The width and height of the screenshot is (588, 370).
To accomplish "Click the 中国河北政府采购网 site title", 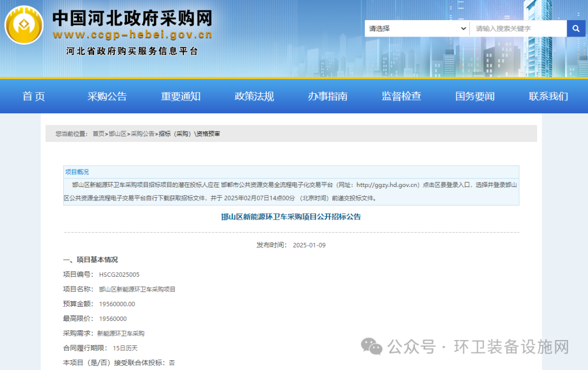I will (x=132, y=19).
